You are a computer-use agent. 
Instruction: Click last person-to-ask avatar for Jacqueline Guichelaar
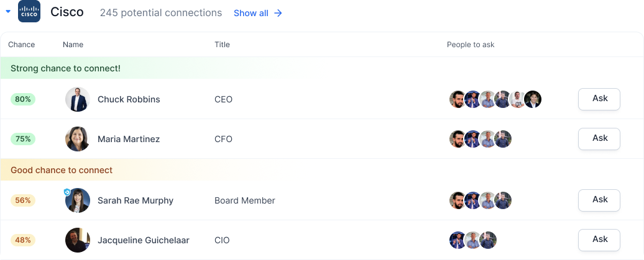click(488, 240)
